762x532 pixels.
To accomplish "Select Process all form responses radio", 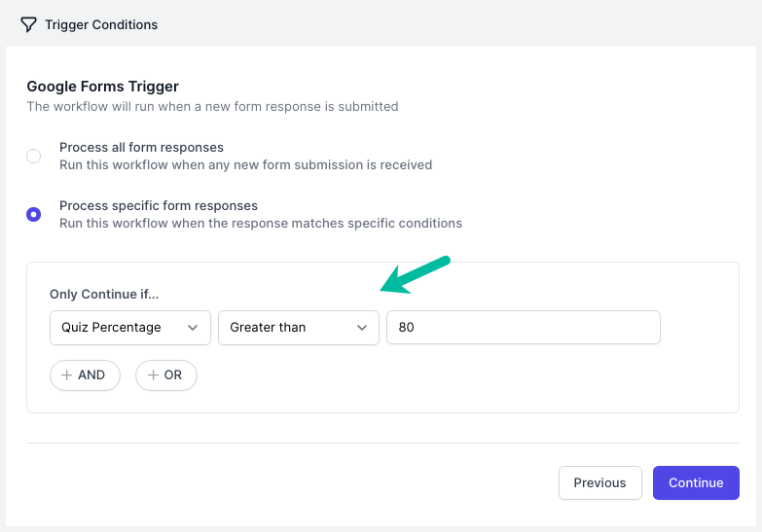I will pos(33,156).
